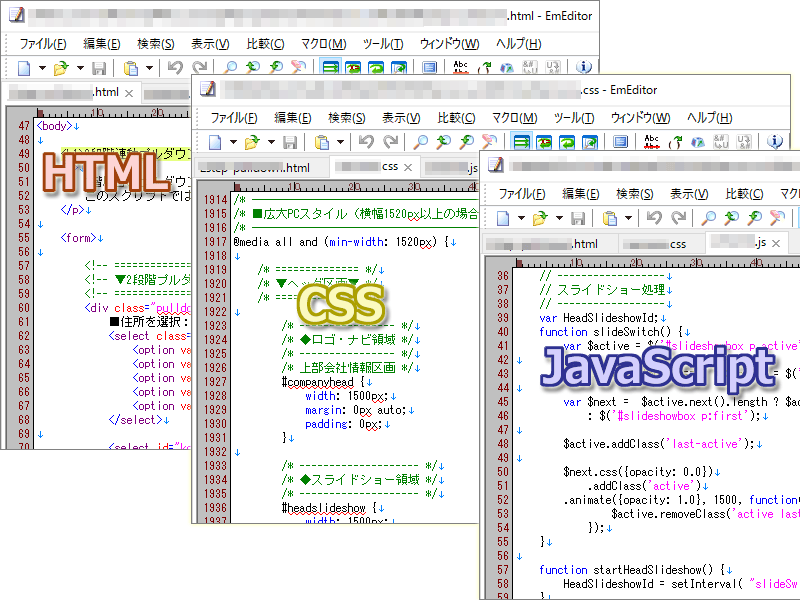Image resolution: width=800 pixels, height=600 pixels.
Task: Click Find previous magnifier in CSS window
Action: click(443, 141)
